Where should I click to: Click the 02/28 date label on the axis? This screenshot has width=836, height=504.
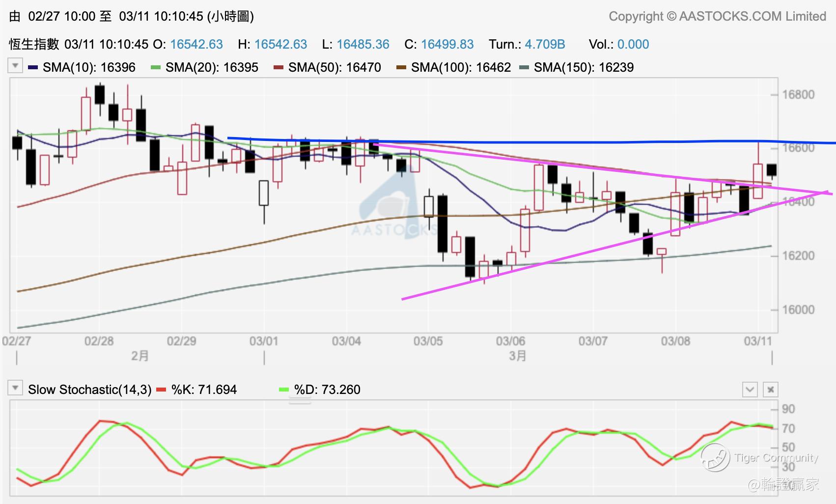(x=99, y=341)
